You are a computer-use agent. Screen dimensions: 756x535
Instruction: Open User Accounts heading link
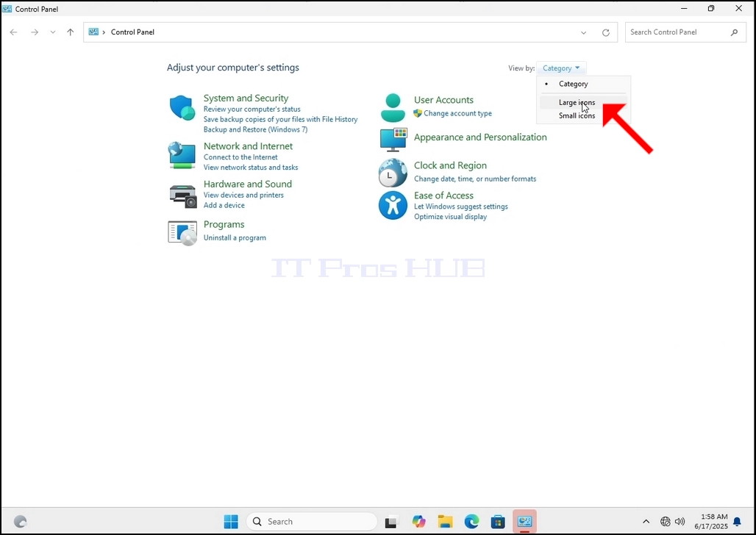click(x=443, y=100)
